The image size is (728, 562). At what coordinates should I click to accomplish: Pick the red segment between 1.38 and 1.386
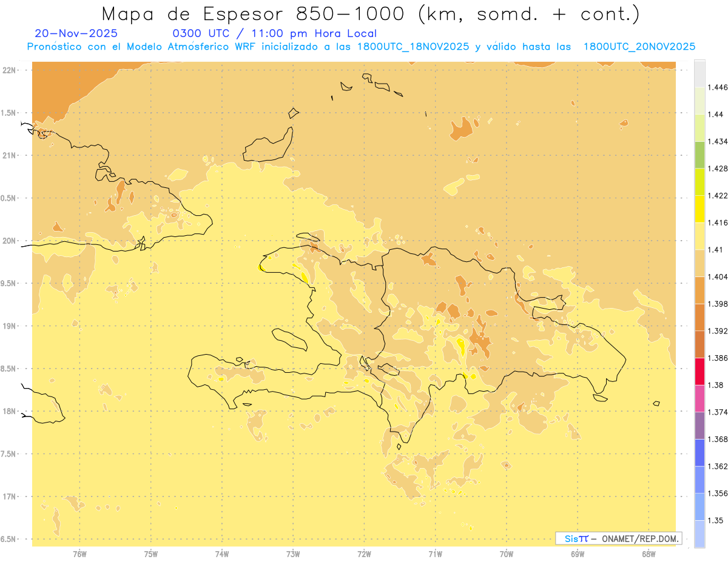click(699, 371)
